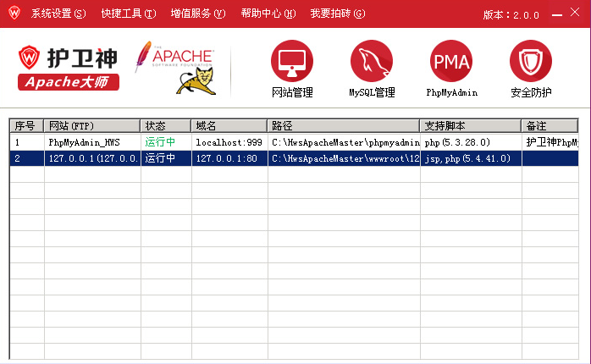Sort by the 备注 column header
The width and height of the screenshot is (591, 364).
tap(550, 126)
